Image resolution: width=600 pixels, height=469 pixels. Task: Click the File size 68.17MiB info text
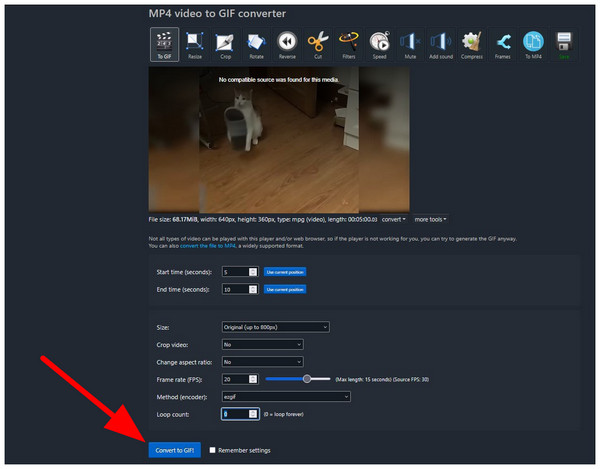tap(263, 219)
